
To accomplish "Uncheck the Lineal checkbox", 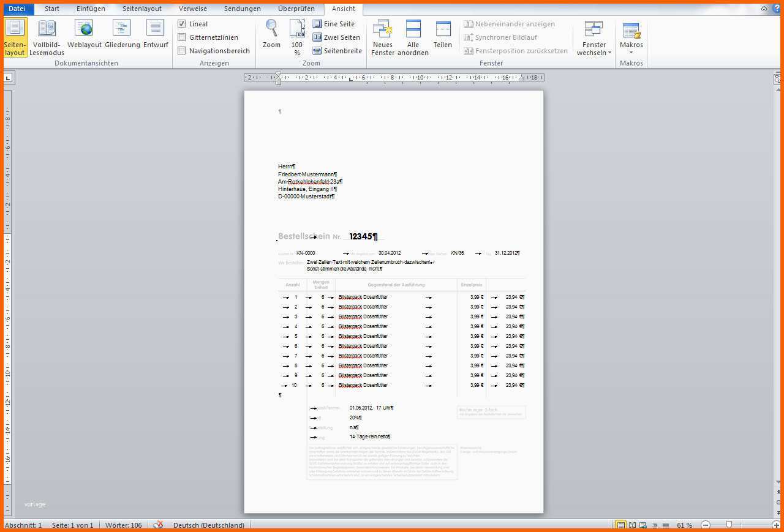I will pos(182,24).
